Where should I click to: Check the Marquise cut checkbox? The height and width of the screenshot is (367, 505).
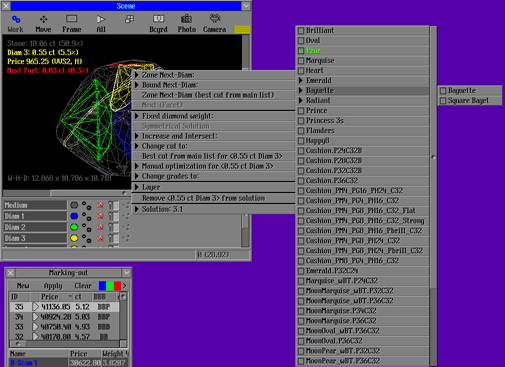tap(301, 61)
